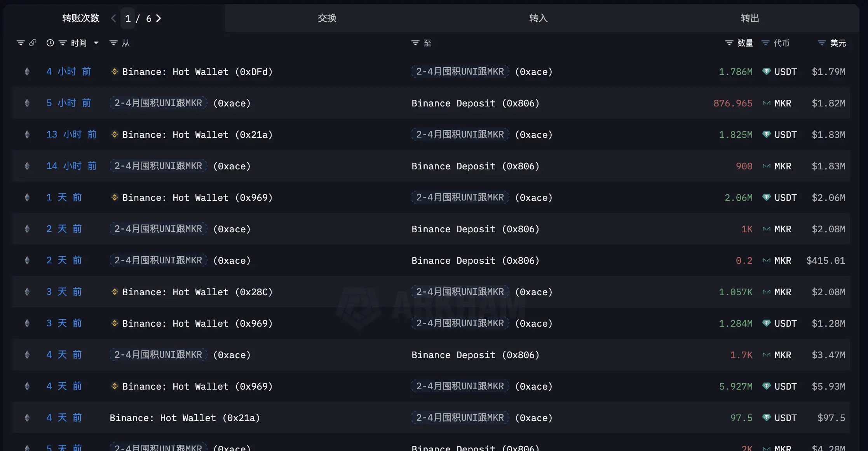Image resolution: width=868 pixels, height=451 pixels.
Task: Go to previous page of transfers
Action: click(x=113, y=18)
